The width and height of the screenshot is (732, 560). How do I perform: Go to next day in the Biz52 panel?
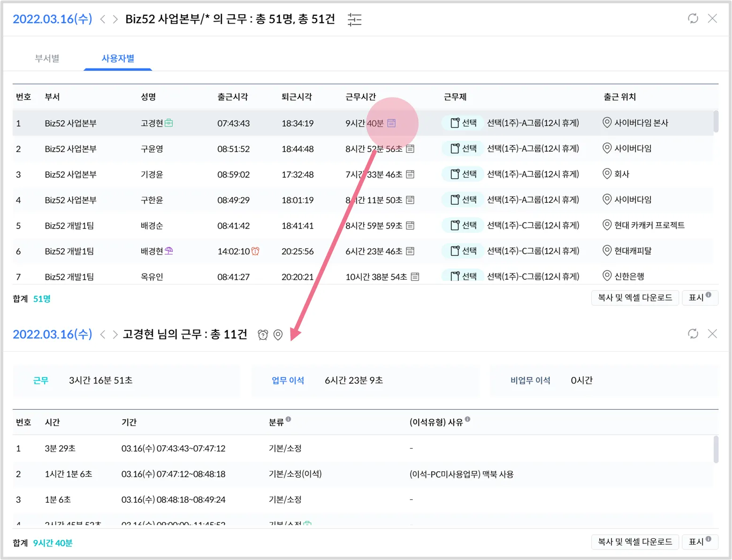(x=115, y=19)
